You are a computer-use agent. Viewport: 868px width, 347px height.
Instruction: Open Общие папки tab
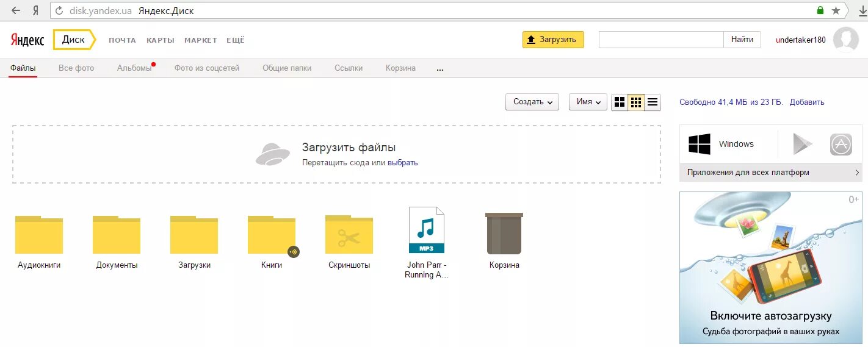[x=287, y=68]
